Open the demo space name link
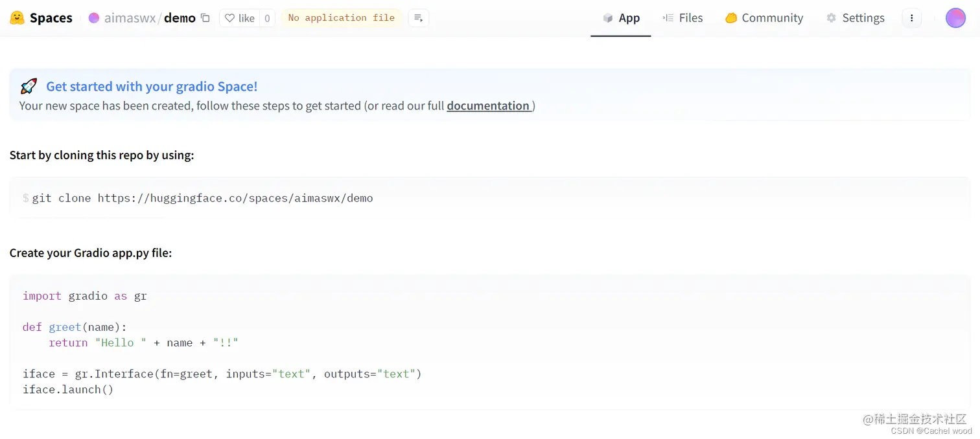Screen dimensions: 980x439 pos(180,18)
